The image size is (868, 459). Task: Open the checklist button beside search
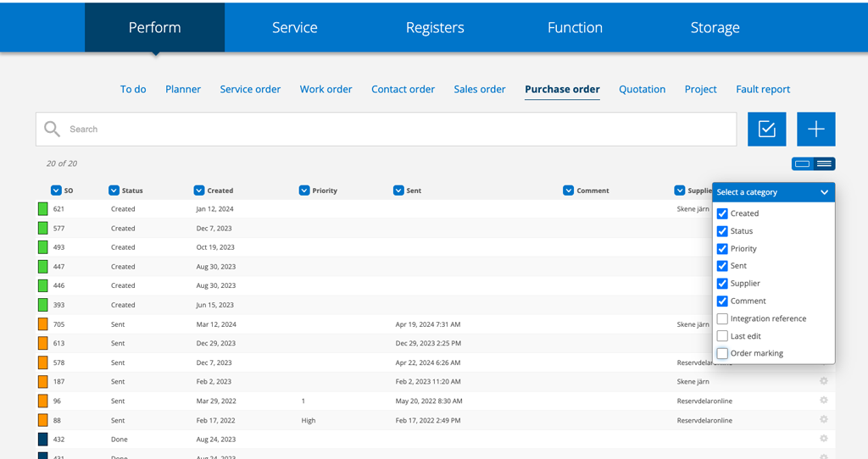pyautogui.click(x=766, y=129)
